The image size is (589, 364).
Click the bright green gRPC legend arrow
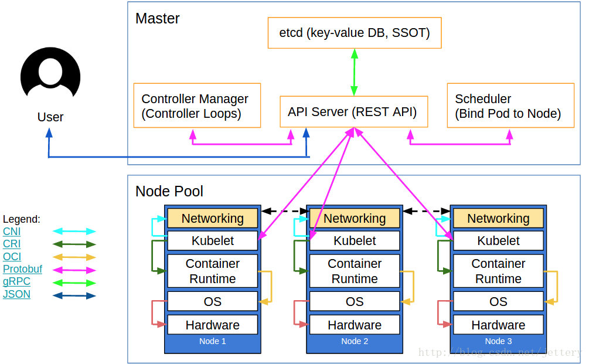[74, 283]
